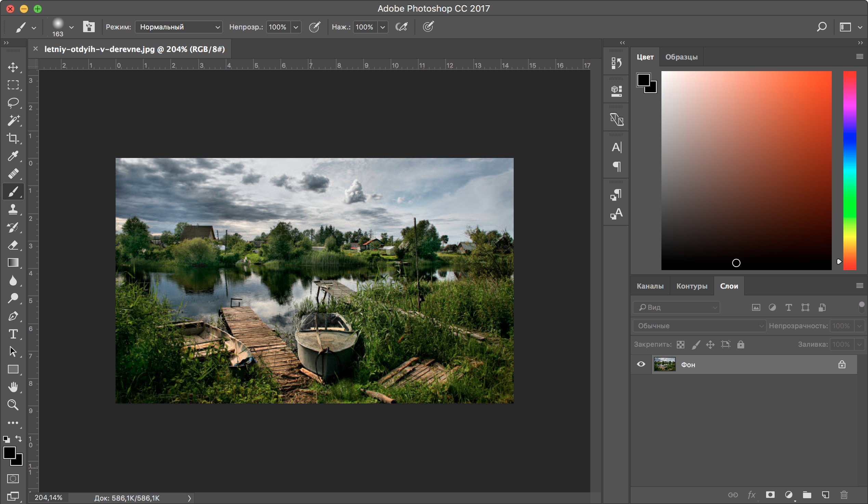
Task: Switch to the Каналы tab
Action: (x=650, y=286)
